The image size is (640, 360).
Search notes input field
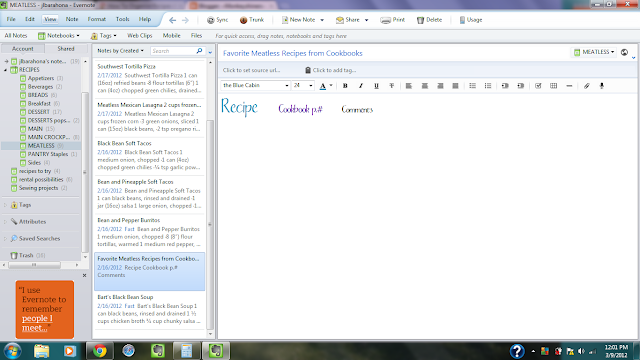173,51
